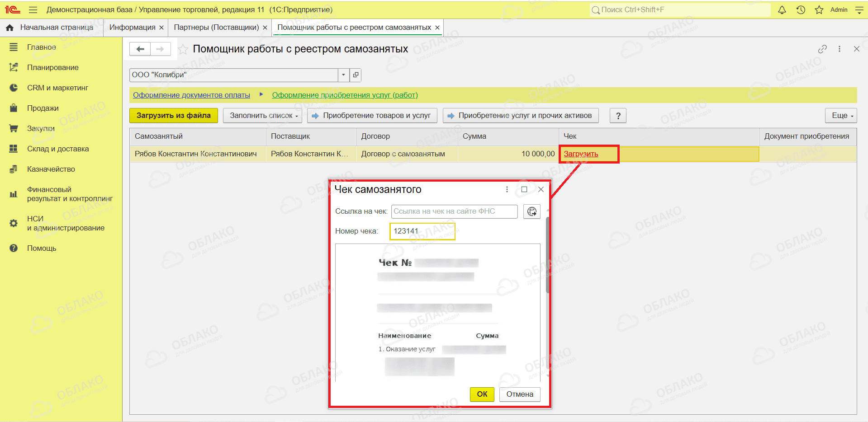Select the Помощник работы с реестром tab
The image size is (868, 422).
[x=354, y=28]
